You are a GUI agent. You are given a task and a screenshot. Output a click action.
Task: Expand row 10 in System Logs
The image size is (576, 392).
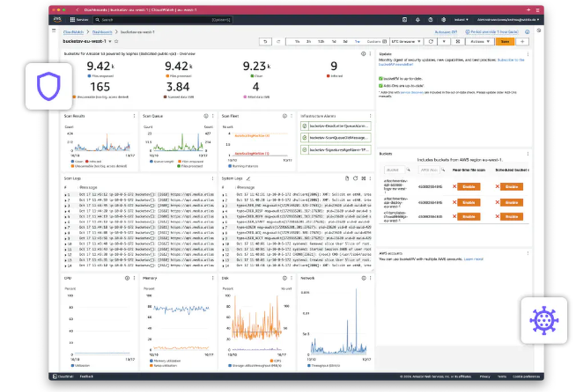coord(223,243)
